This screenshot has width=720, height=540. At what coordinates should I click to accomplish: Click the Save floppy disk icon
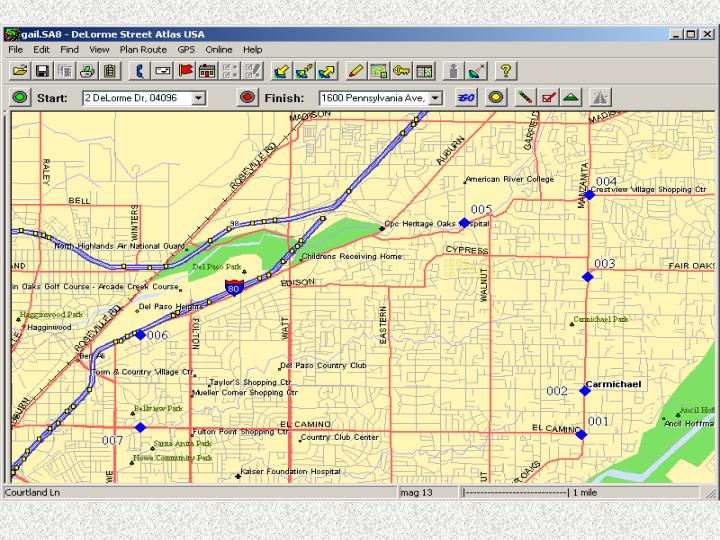click(42, 71)
